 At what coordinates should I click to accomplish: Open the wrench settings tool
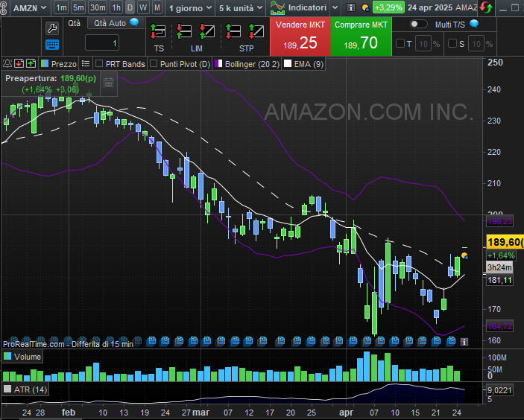(52, 28)
